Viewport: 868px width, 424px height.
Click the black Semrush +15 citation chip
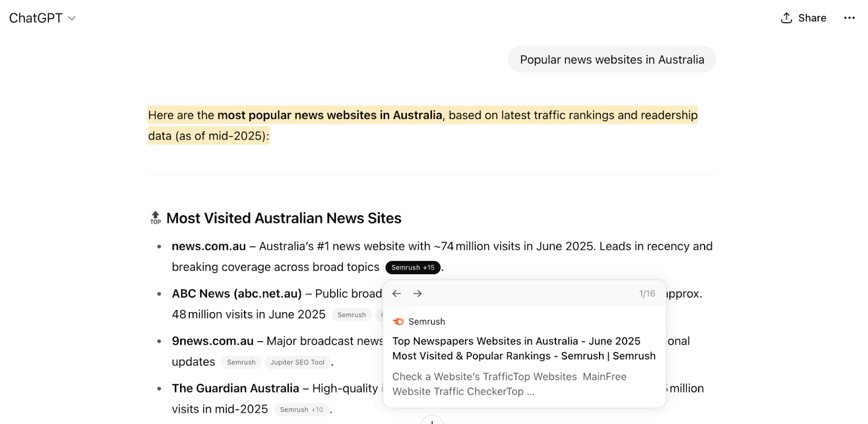(413, 268)
